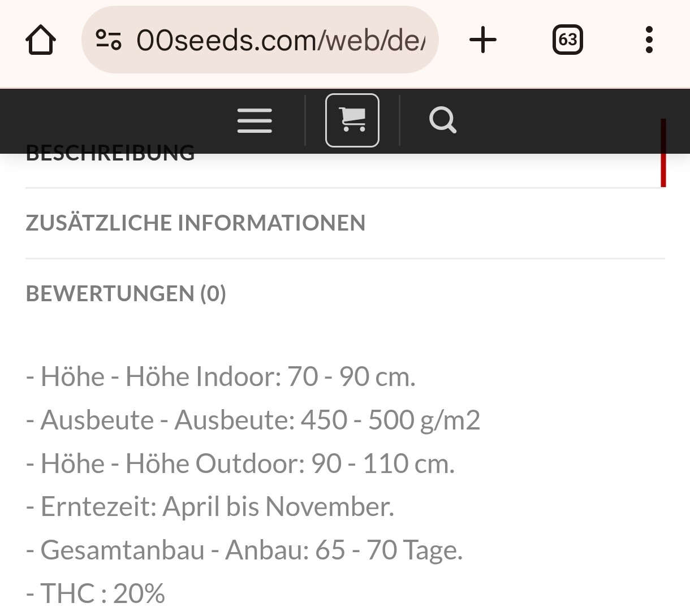Click empty area of dark site header
This screenshot has height=616, width=690.
[566, 120]
